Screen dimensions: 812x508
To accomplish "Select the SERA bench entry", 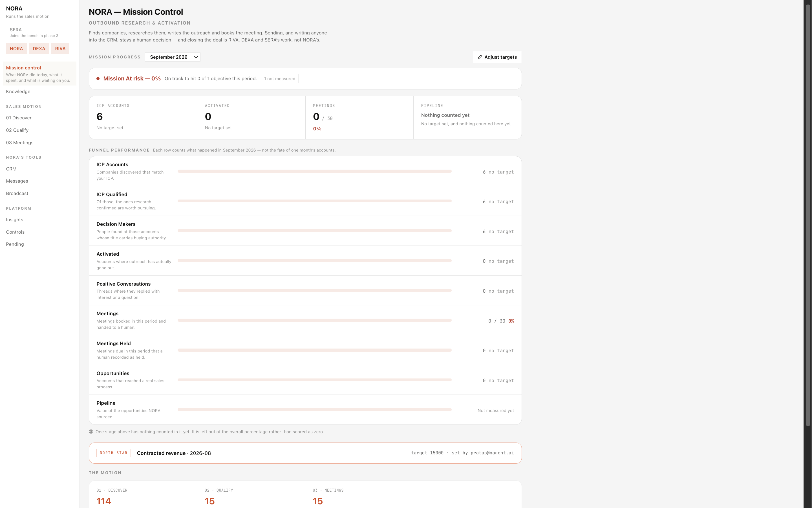I will [x=34, y=32].
